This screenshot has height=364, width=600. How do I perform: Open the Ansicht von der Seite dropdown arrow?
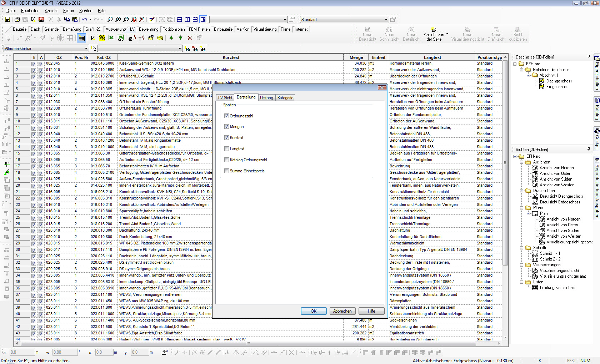click(x=447, y=34)
